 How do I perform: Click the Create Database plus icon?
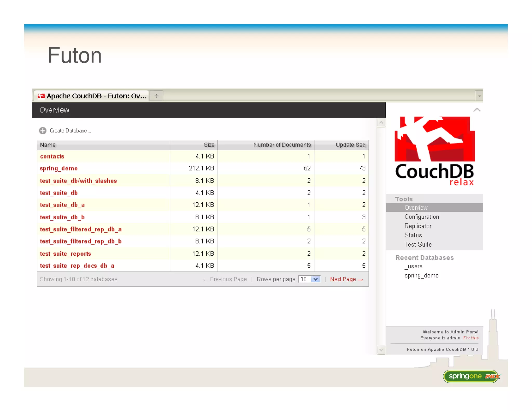click(x=43, y=130)
